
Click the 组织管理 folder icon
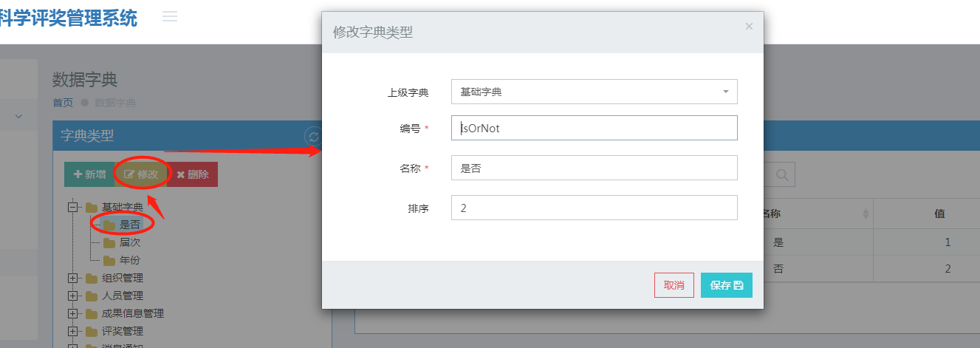[92, 279]
